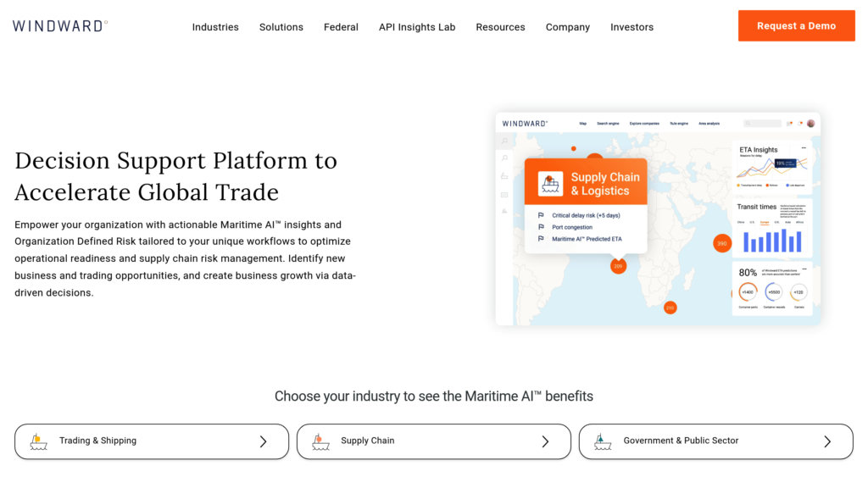The image size is (868, 488).
Task: Click the user avatar in dashboard preview
Action: click(x=810, y=124)
